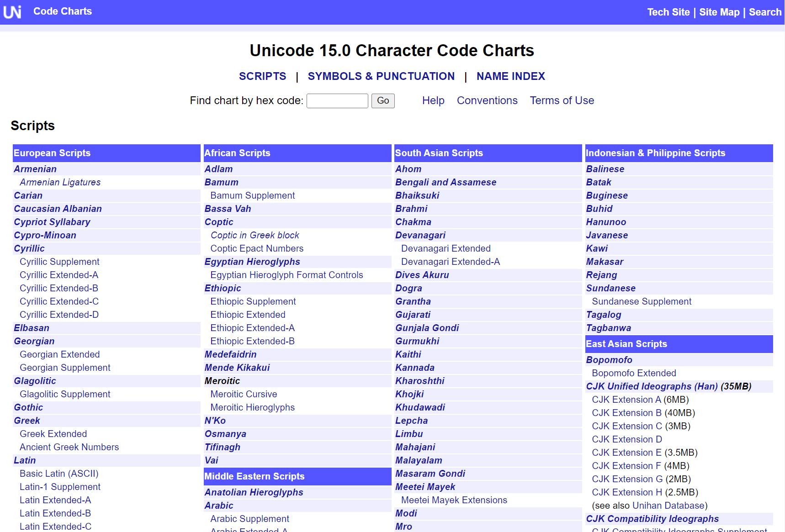This screenshot has height=532, width=785.
Task: Open Meetei Mayek Extensions chart
Action: (x=454, y=500)
